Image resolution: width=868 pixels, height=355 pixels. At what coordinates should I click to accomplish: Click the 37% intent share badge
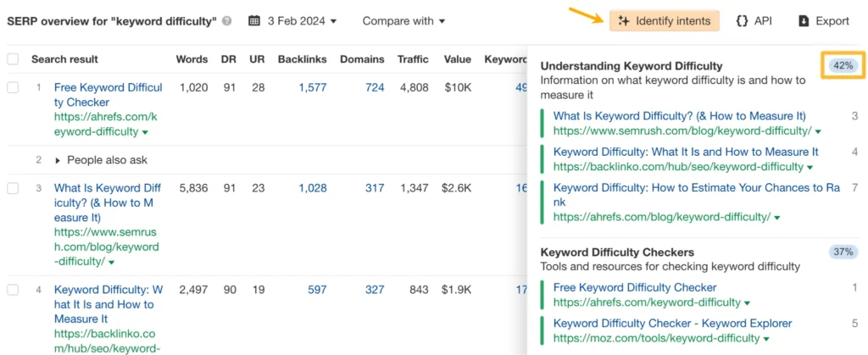[843, 252]
